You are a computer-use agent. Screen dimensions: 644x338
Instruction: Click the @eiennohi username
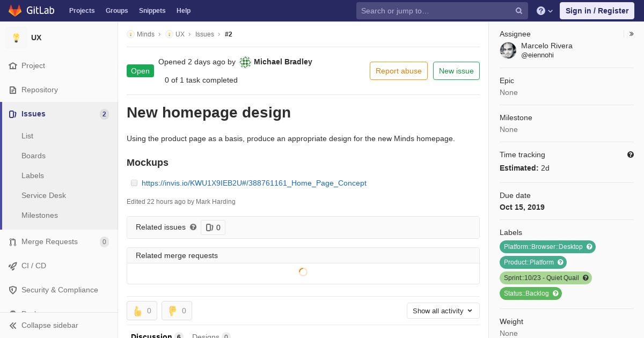click(537, 55)
